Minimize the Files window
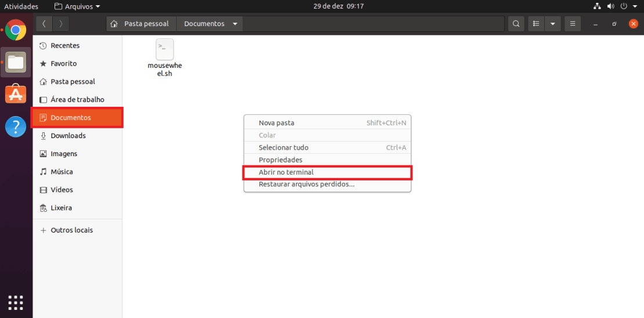The height and width of the screenshot is (318, 644). pos(595,24)
